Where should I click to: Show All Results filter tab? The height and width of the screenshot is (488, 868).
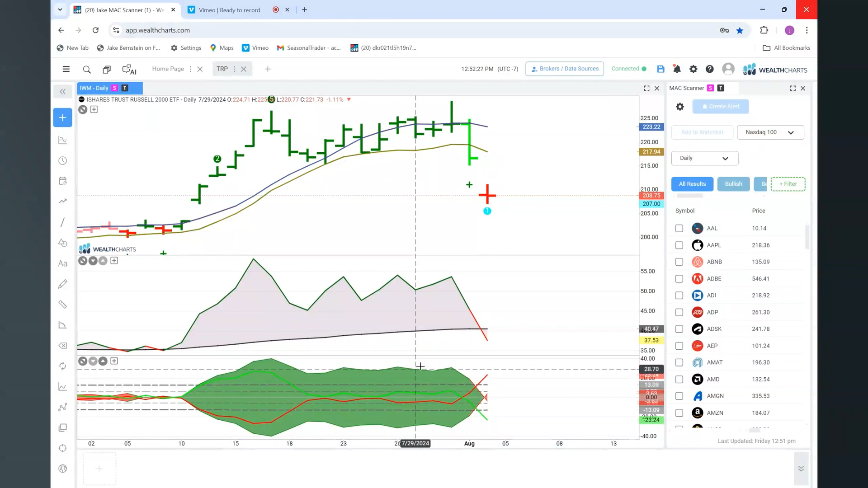pyautogui.click(x=692, y=184)
